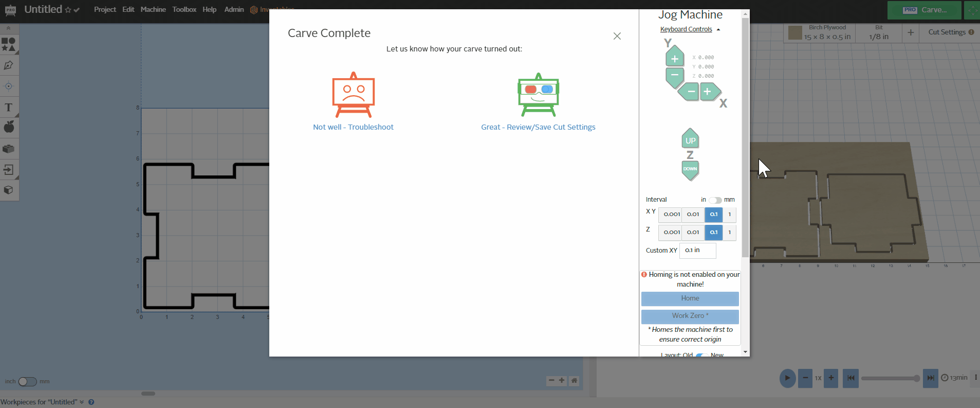Jog Z axis up with UP button
Image resolution: width=980 pixels, height=408 pixels.
(690, 139)
